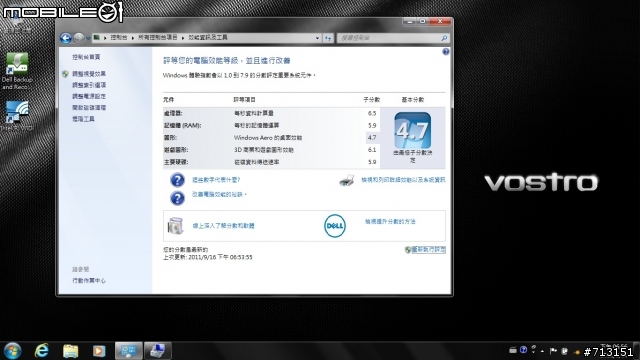Expand the arrow after the 控制台 breadcrumb
This screenshot has width=640, height=360.
(133, 38)
